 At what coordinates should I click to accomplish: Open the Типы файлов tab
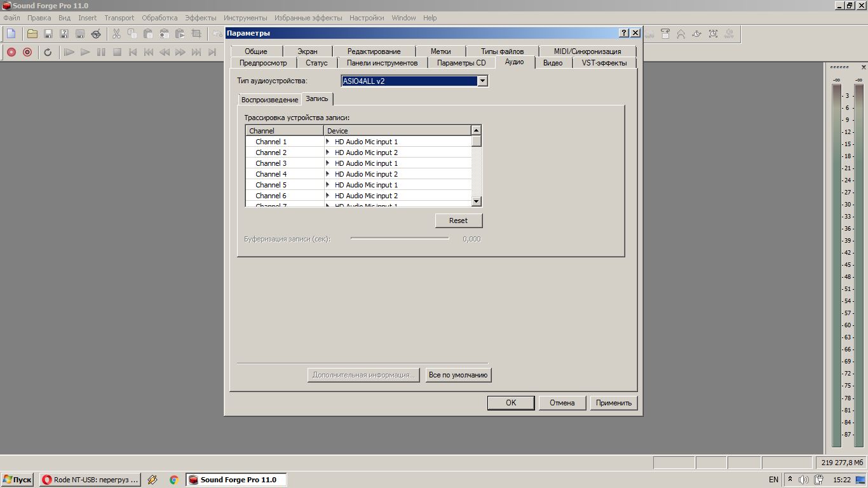(502, 51)
